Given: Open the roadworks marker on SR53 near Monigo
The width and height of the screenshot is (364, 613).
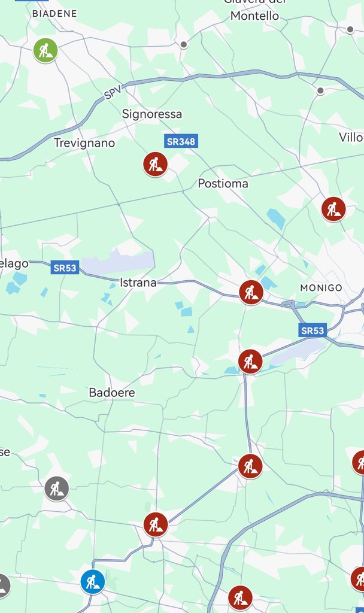Looking at the screenshot, I should [x=251, y=292].
